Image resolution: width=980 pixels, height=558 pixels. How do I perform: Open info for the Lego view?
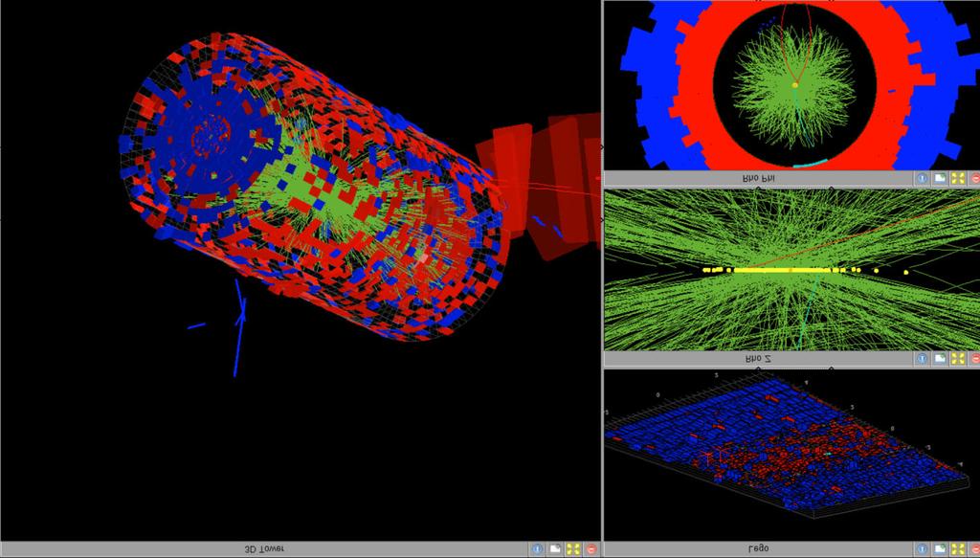922,549
